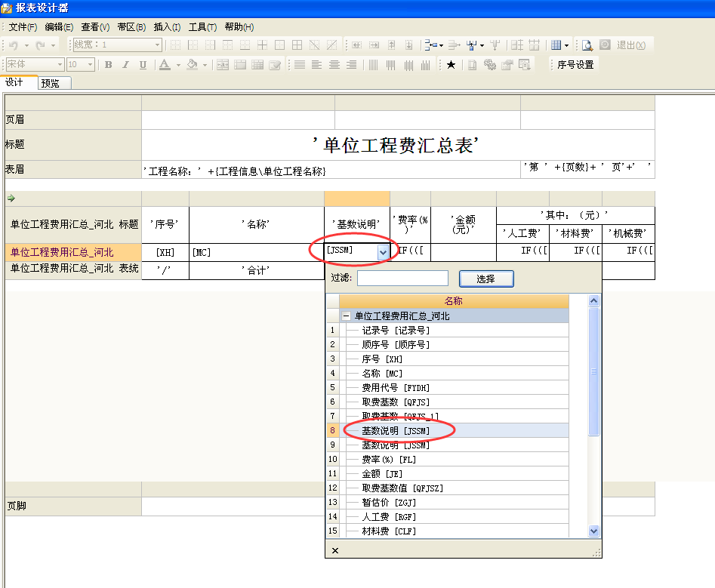Screen dimensions: 715x588
Task: Click the gears settings icon
Action: [x=490, y=65]
